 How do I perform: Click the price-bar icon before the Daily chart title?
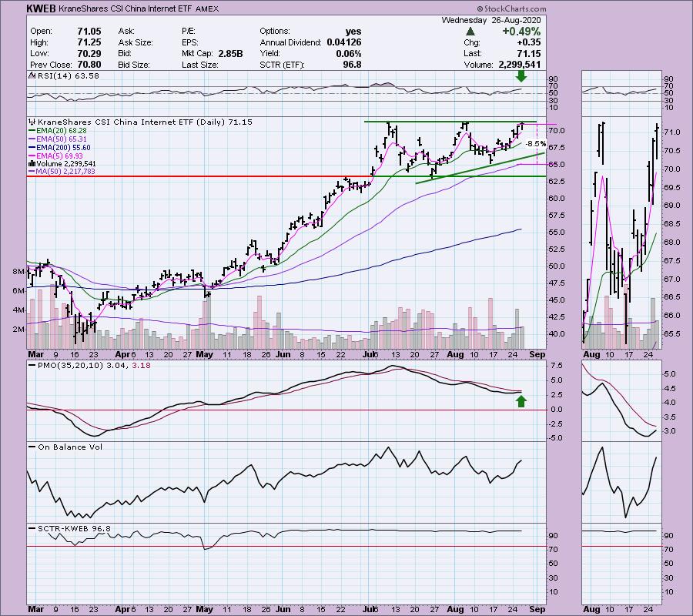coord(32,122)
